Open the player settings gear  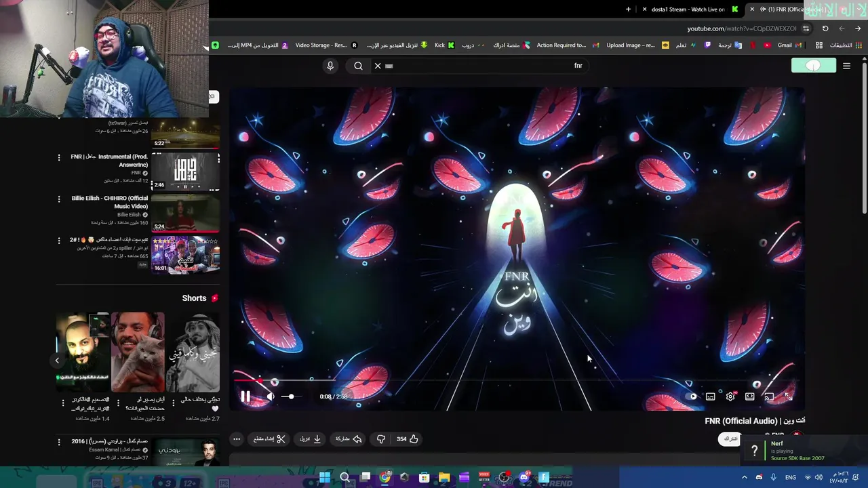point(730,396)
